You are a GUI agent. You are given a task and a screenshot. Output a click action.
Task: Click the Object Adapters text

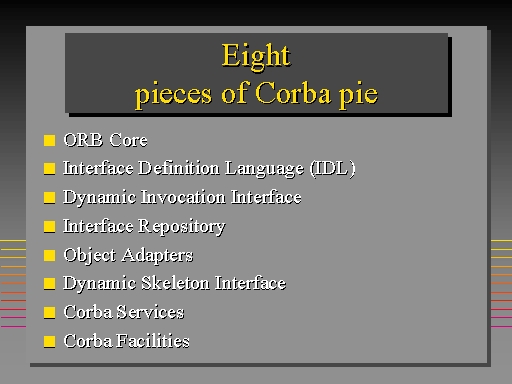pos(128,255)
